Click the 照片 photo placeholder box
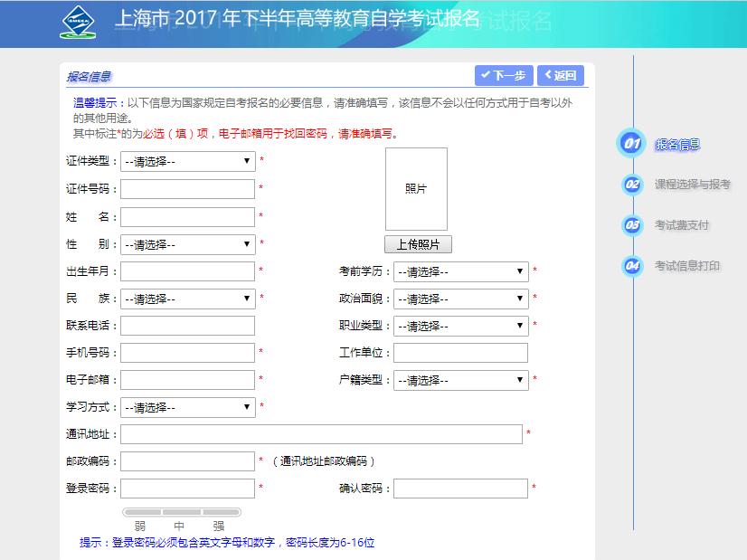This screenshot has width=747, height=560. point(416,189)
